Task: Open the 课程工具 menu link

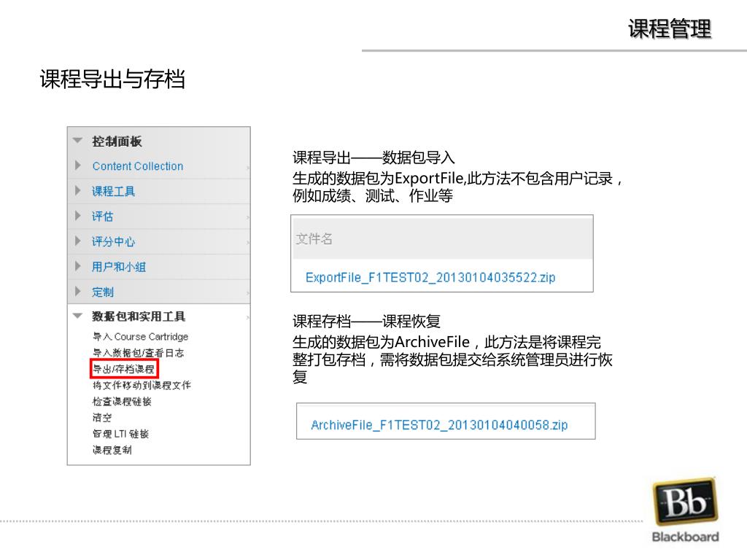Action: pos(113,192)
